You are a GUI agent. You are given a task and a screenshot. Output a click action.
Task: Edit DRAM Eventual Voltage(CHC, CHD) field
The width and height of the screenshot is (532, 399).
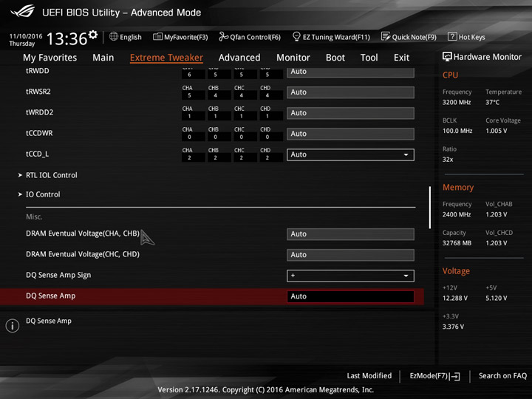click(350, 255)
